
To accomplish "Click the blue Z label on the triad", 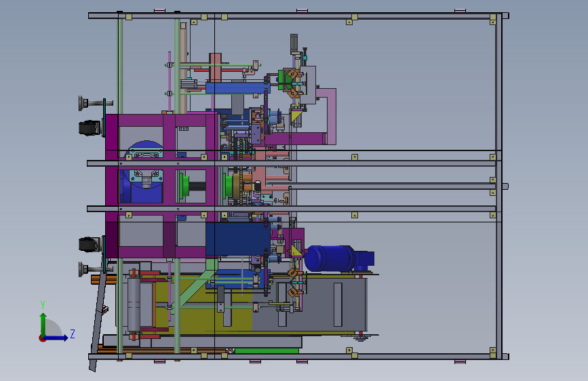I will click(73, 334).
